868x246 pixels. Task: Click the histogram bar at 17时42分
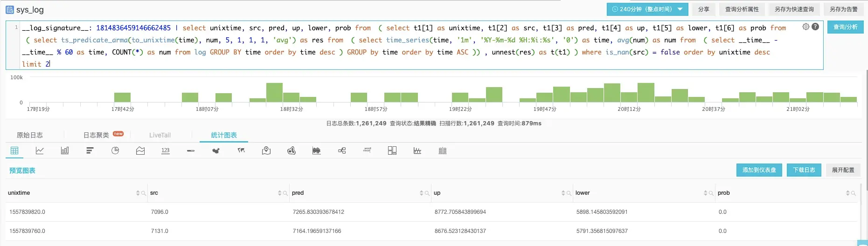pos(122,97)
